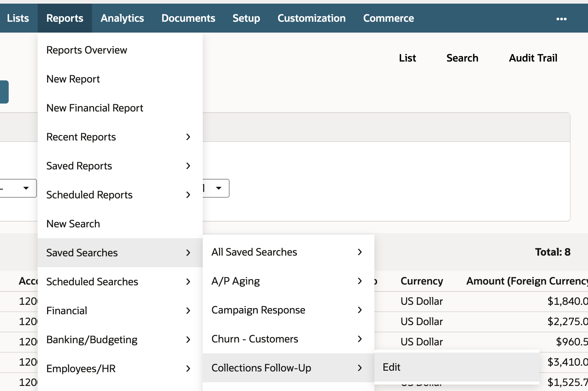Open the dropdown right of Scheduled Reports
The width and height of the screenshot is (588, 391).
tap(216, 188)
